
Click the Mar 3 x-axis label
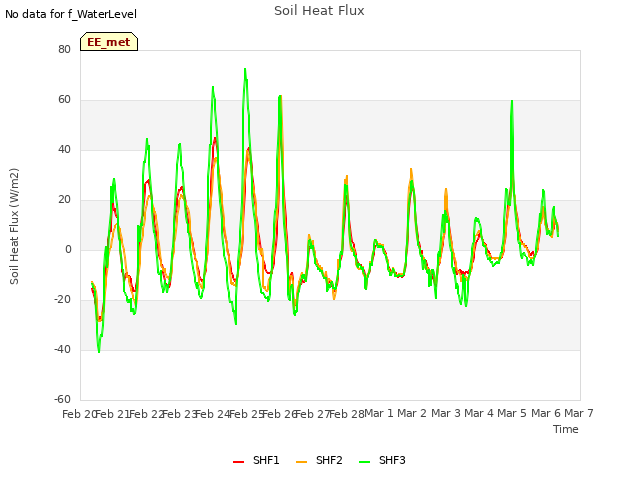pos(446,413)
